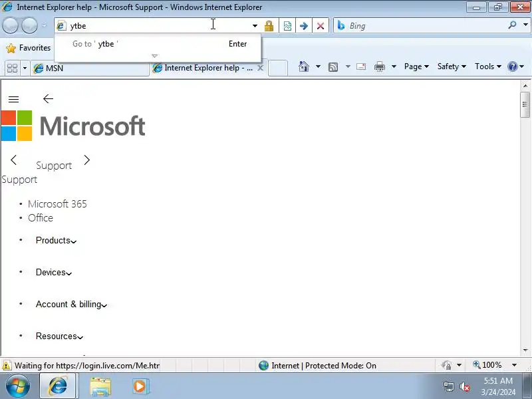
Task: Click the network tray icon
Action: pos(449,386)
